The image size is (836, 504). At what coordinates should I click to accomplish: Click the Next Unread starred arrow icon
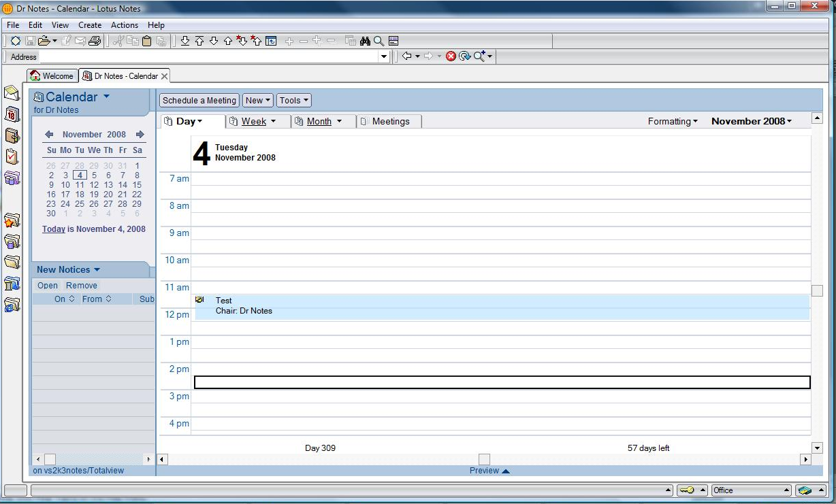click(x=242, y=41)
